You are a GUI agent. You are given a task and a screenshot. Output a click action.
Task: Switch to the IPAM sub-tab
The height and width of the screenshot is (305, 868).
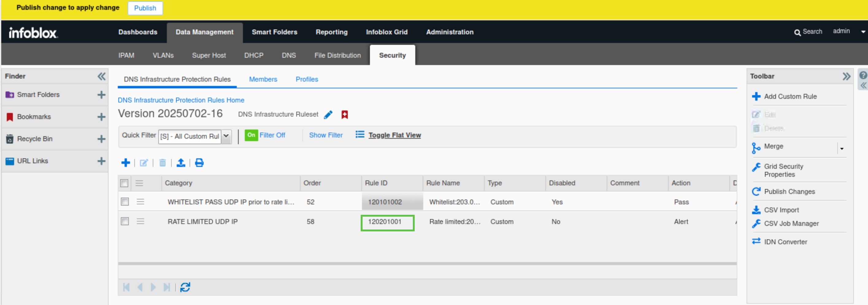coord(126,55)
